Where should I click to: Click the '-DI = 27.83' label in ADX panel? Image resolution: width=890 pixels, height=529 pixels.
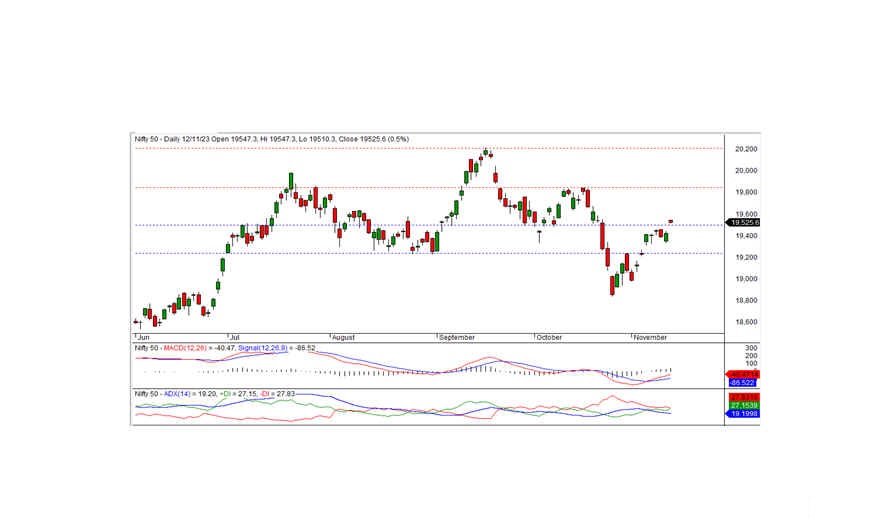(x=278, y=393)
